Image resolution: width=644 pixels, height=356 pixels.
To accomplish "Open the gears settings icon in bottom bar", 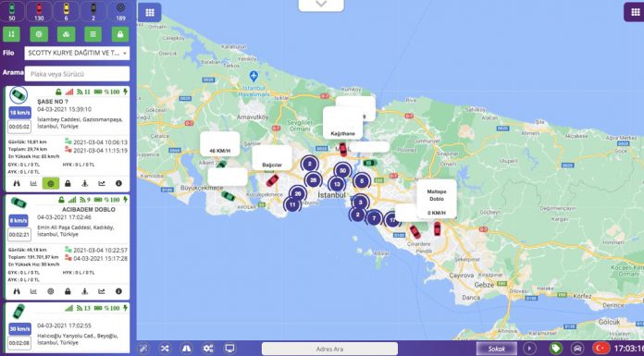I will click(x=208, y=349).
